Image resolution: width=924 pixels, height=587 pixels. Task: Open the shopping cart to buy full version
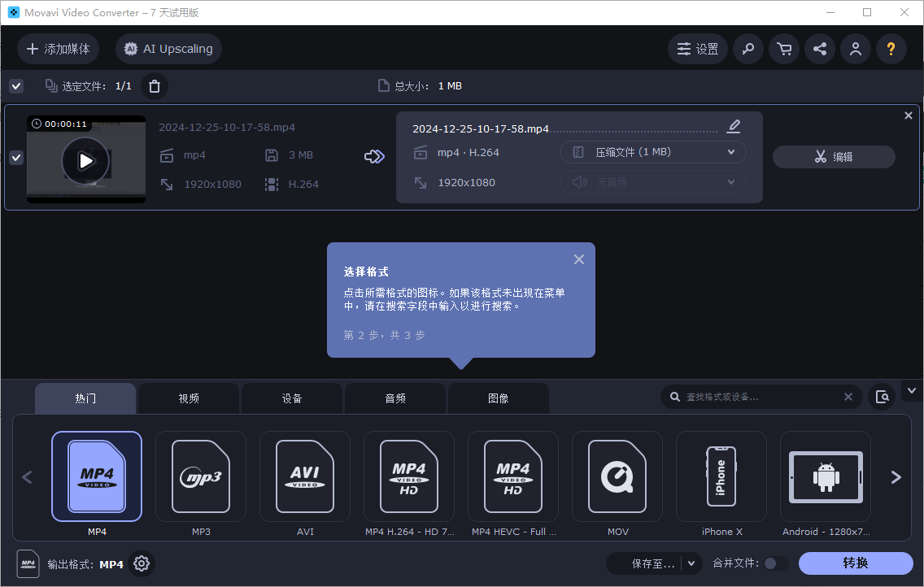tap(783, 49)
